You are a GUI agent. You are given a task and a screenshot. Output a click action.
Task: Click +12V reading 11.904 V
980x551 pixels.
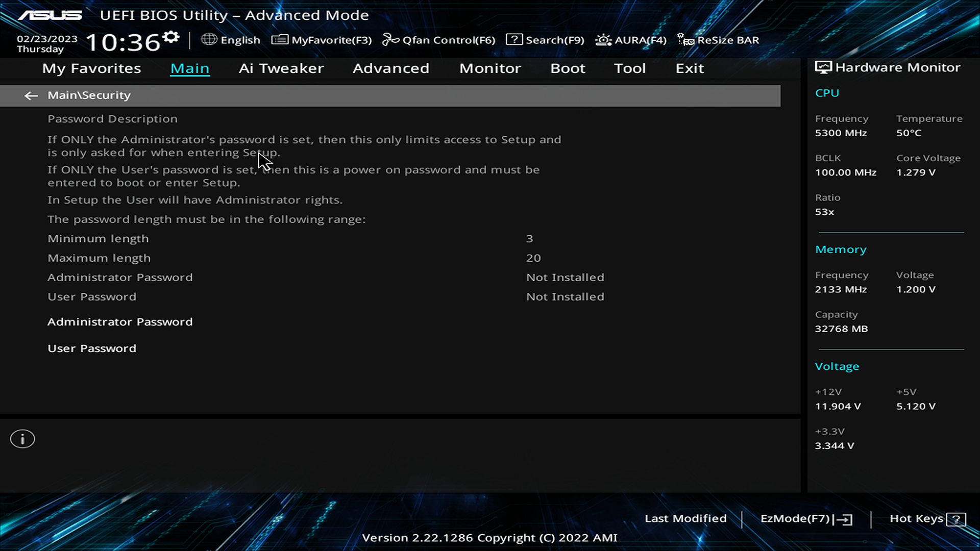(x=838, y=407)
